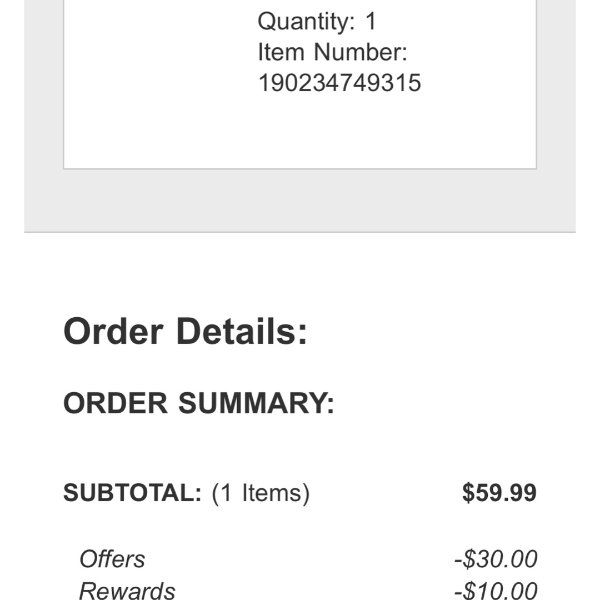Click the Offers line label

point(112,559)
